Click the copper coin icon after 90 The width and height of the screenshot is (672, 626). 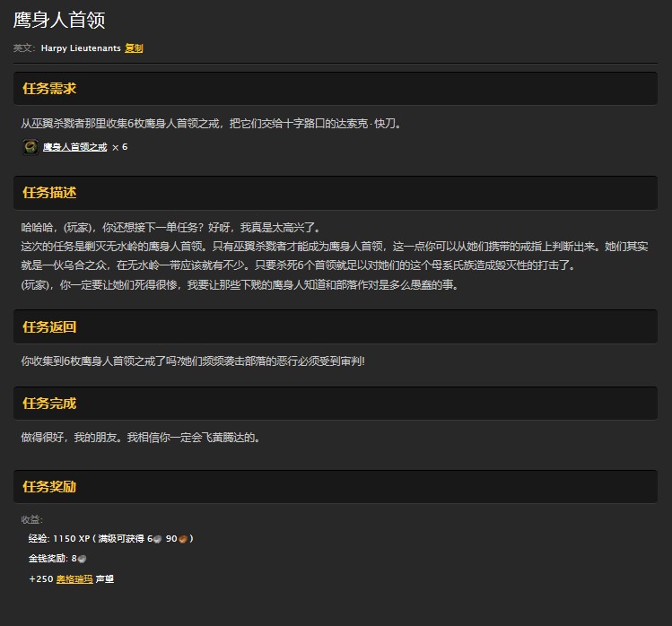coord(183,539)
